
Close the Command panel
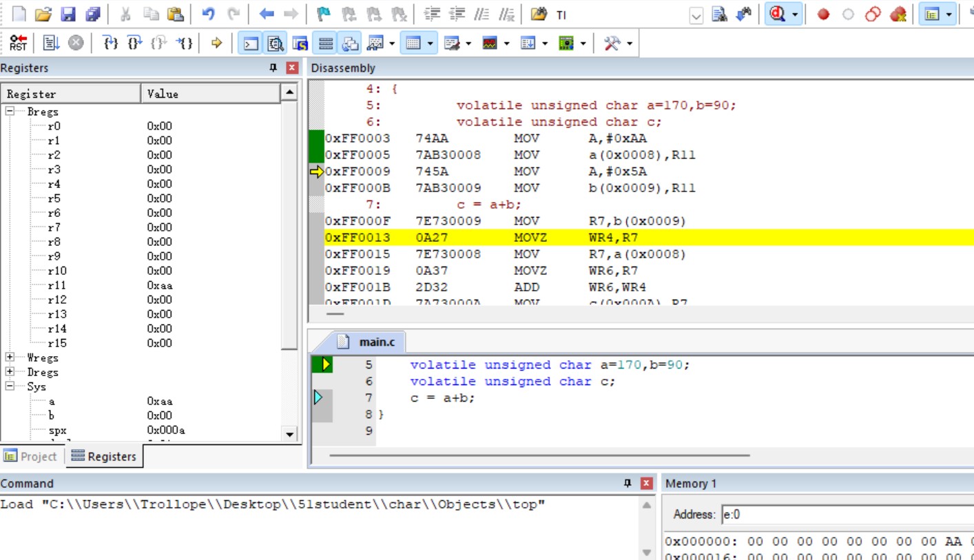(647, 483)
